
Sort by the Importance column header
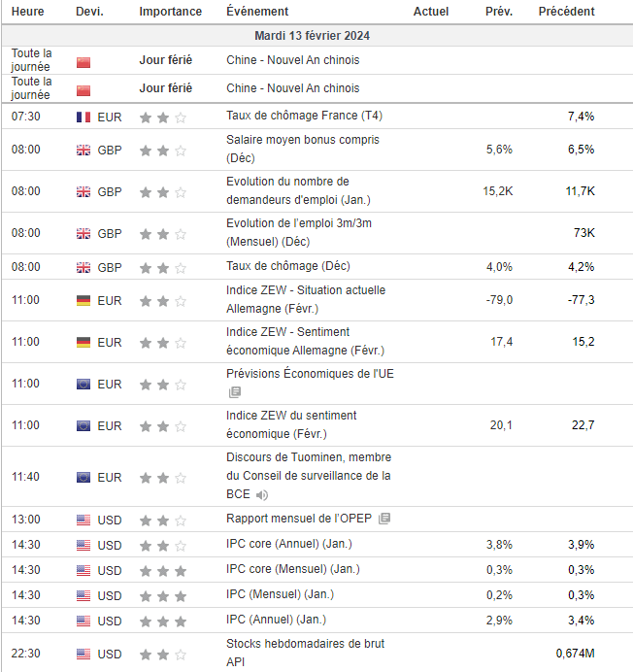[x=170, y=12]
